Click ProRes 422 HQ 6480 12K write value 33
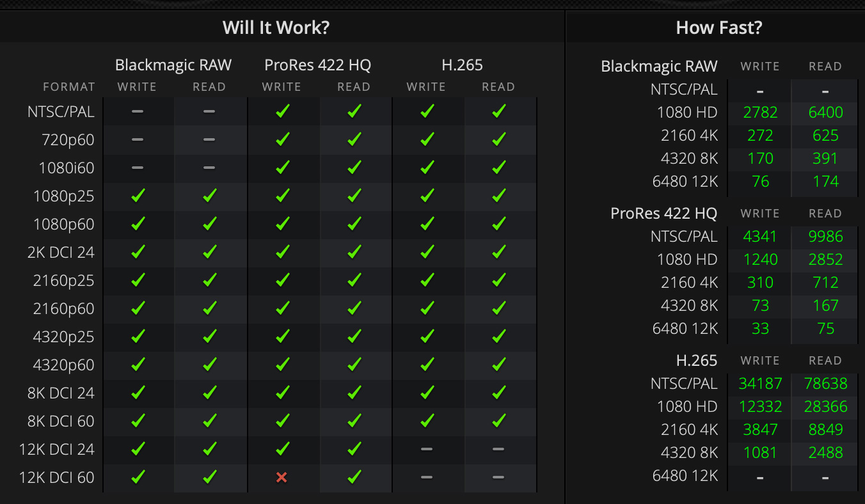Screen dimensions: 865x504 [x=760, y=329]
